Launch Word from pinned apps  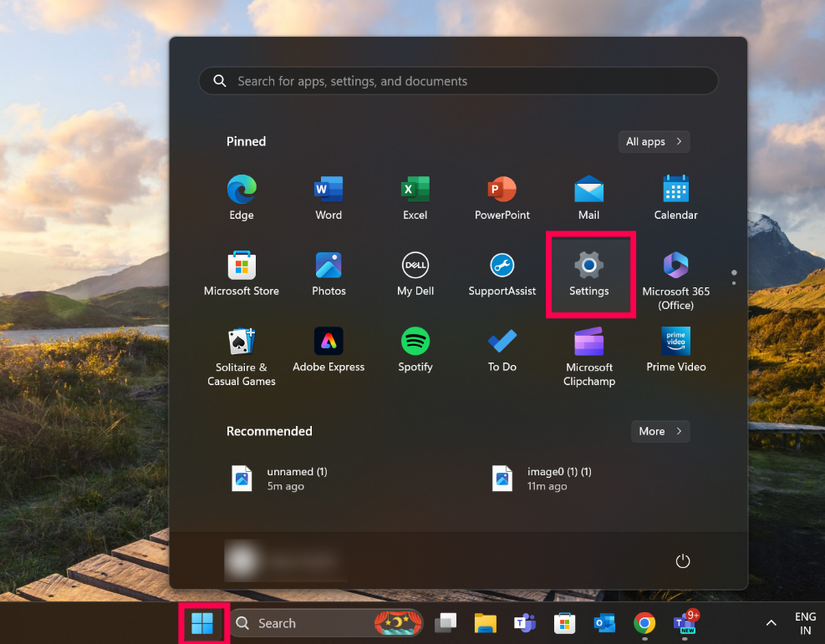click(x=328, y=198)
